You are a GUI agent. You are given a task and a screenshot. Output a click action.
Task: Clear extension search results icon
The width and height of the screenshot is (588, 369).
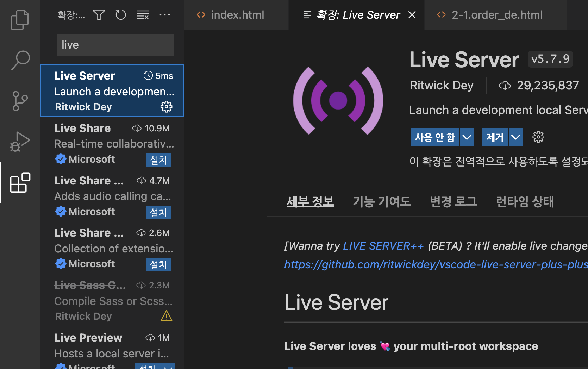pos(143,15)
